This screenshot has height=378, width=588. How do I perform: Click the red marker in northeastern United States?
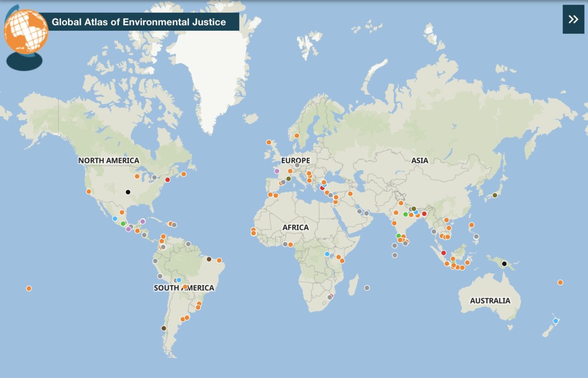[168, 180]
